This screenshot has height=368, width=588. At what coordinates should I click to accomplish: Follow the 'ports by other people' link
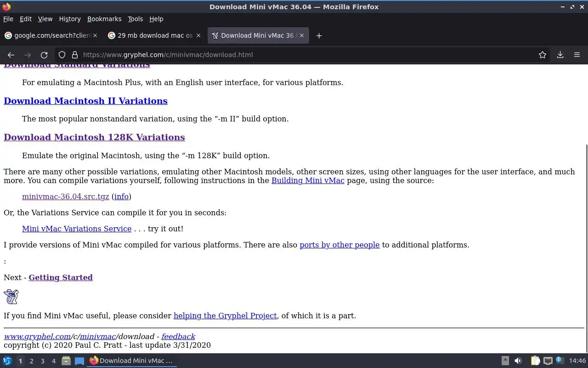coord(339,245)
